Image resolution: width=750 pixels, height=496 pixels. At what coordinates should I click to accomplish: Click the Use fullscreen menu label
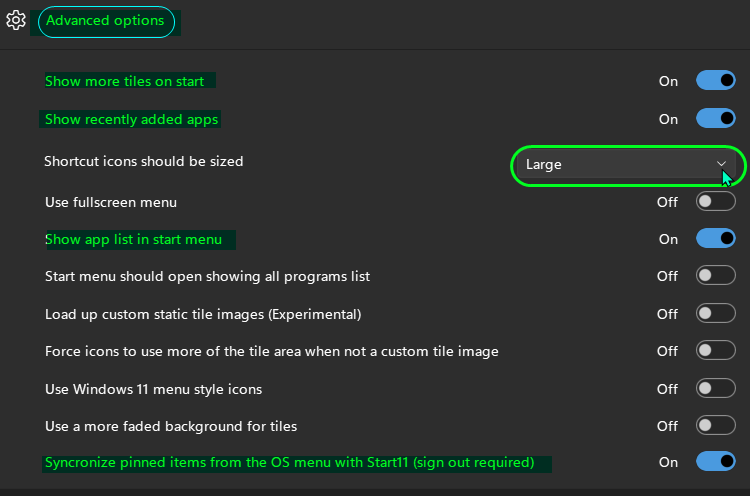111,202
